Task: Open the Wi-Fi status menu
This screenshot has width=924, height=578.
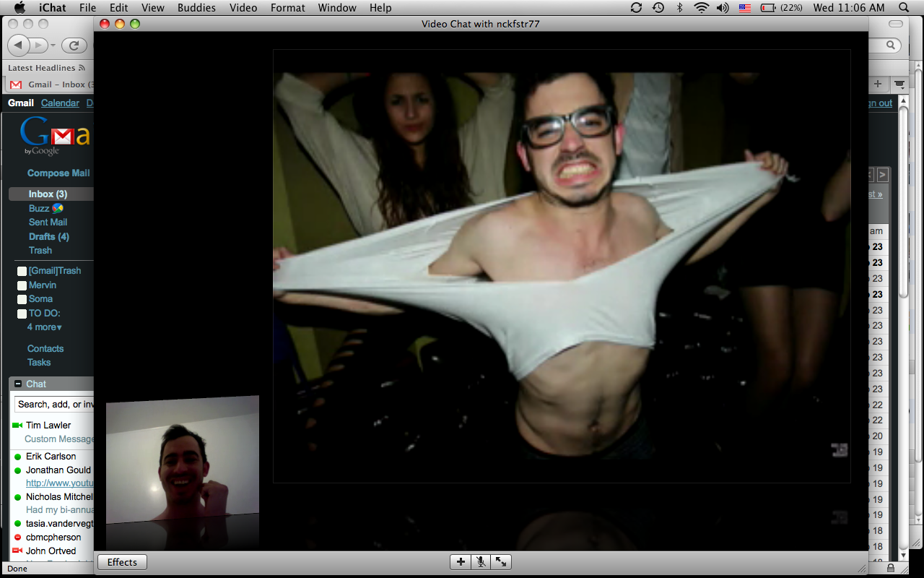Action: (701, 8)
